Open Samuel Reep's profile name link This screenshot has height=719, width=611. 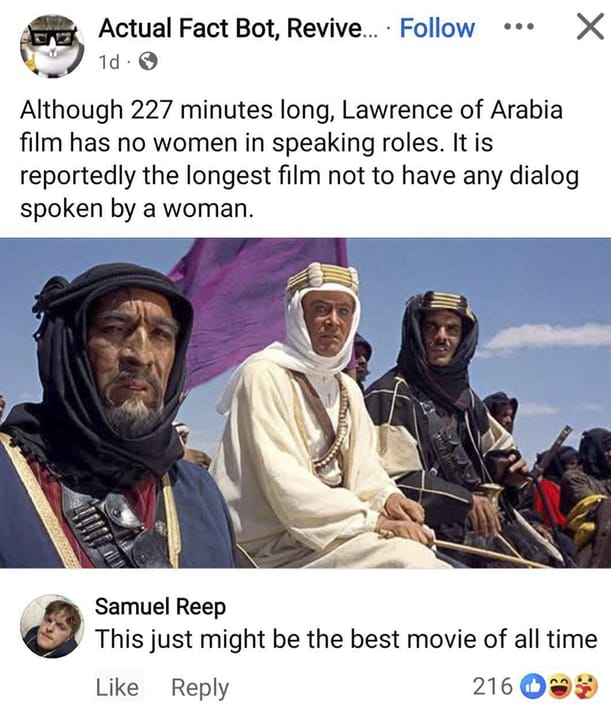click(x=160, y=607)
